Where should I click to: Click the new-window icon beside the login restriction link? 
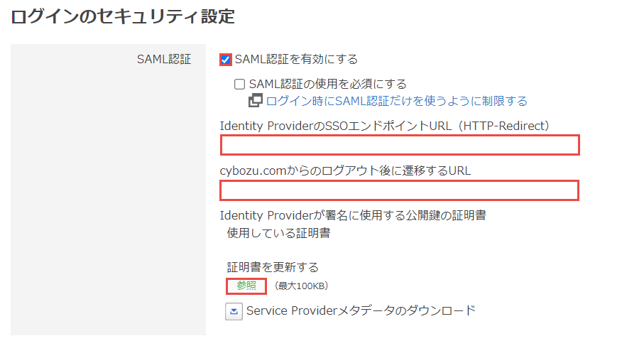point(256,101)
